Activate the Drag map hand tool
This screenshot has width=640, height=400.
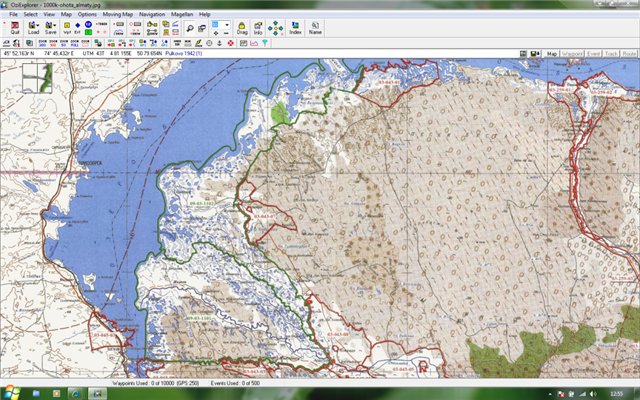click(242, 28)
